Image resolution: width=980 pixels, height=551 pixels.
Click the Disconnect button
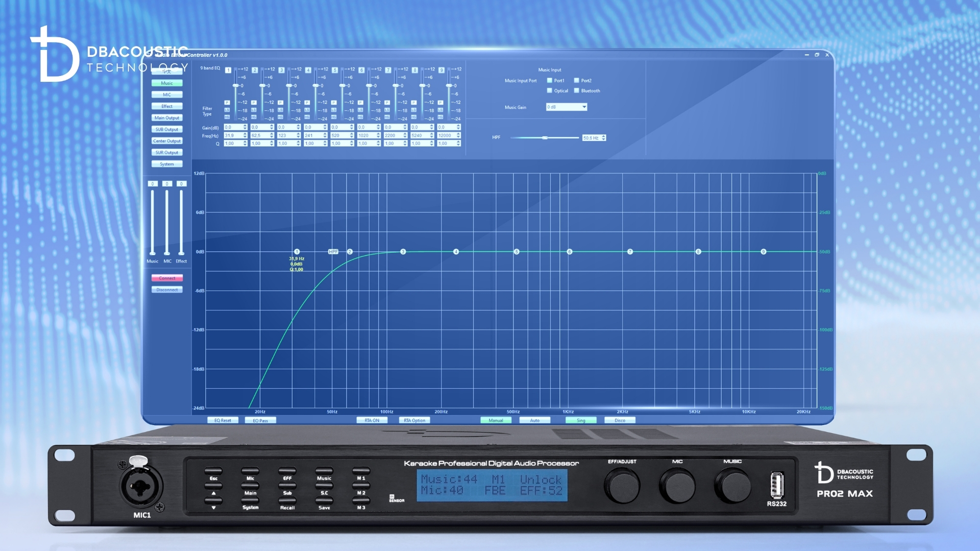(x=167, y=290)
